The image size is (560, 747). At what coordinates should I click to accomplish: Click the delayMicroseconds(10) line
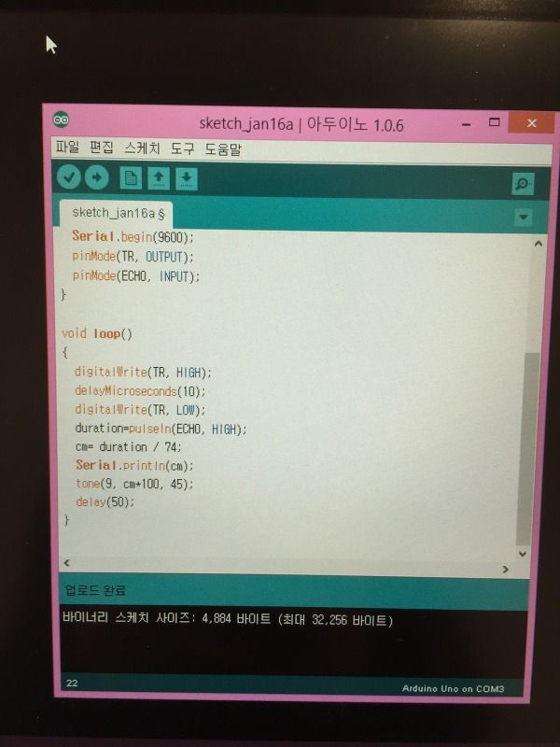[x=140, y=391]
